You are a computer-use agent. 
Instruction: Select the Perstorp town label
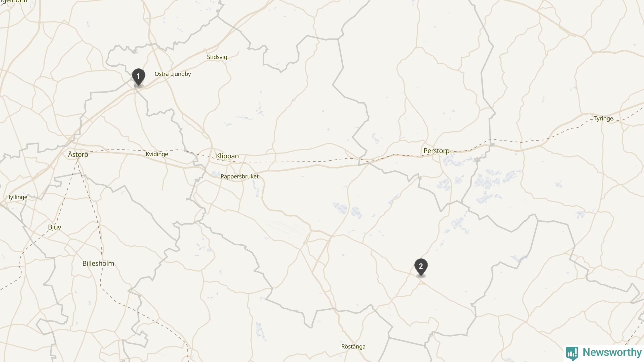click(436, 151)
